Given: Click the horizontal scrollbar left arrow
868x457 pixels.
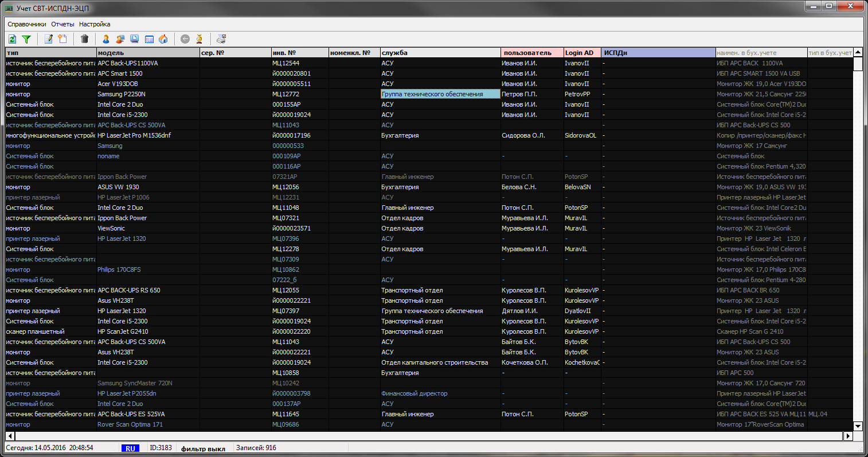Looking at the screenshot, I should 10,436.
